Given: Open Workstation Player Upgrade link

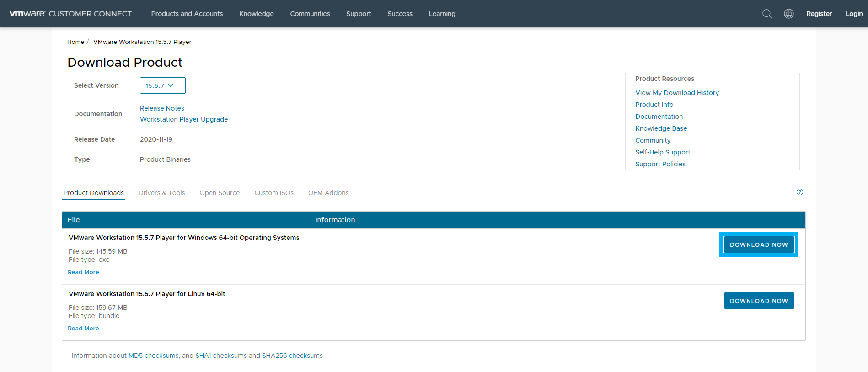Looking at the screenshot, I should tap(184, 119).
